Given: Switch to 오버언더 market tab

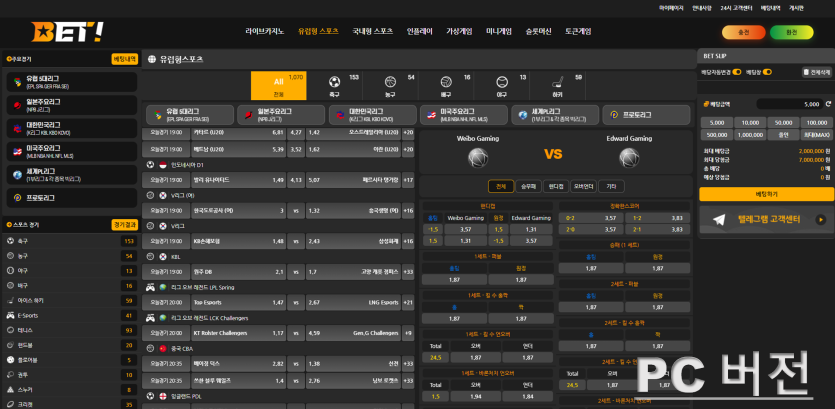Looking at the screenshot, I should pos(584,186).
